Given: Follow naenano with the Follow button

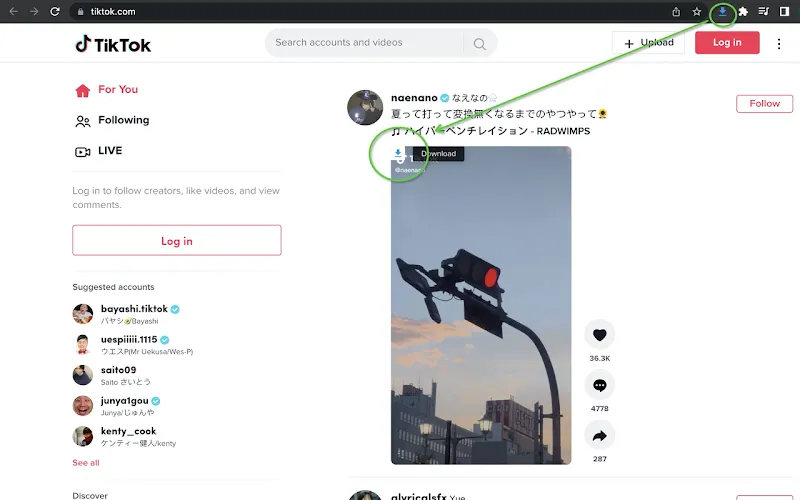Looking at the screenshot, I should (x=764, y=104).
